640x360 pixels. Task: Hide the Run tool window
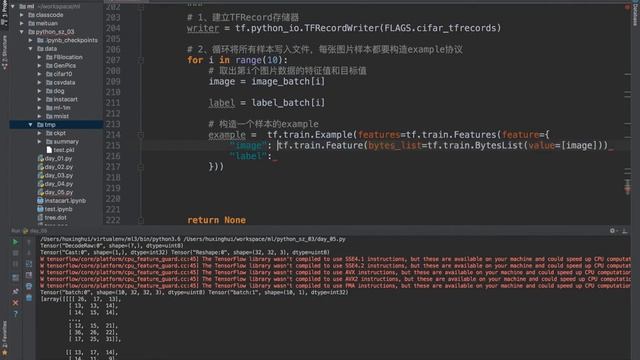point(624,231)
